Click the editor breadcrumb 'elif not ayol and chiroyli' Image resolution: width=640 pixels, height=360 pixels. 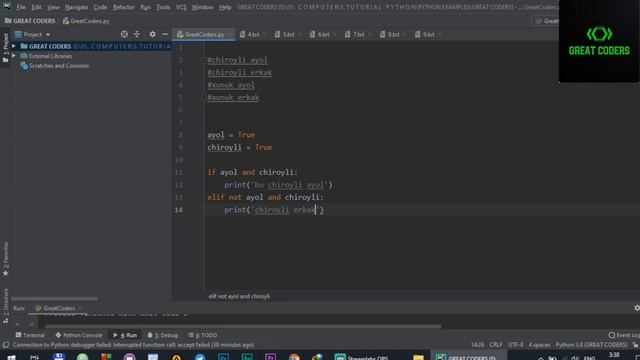[x=239, y=296]
